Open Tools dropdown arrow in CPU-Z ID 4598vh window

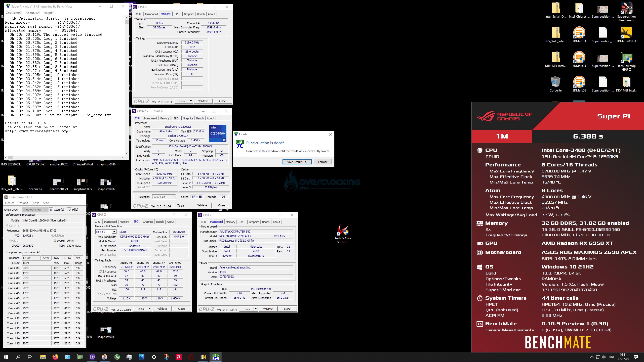click(x=190, y=205)
